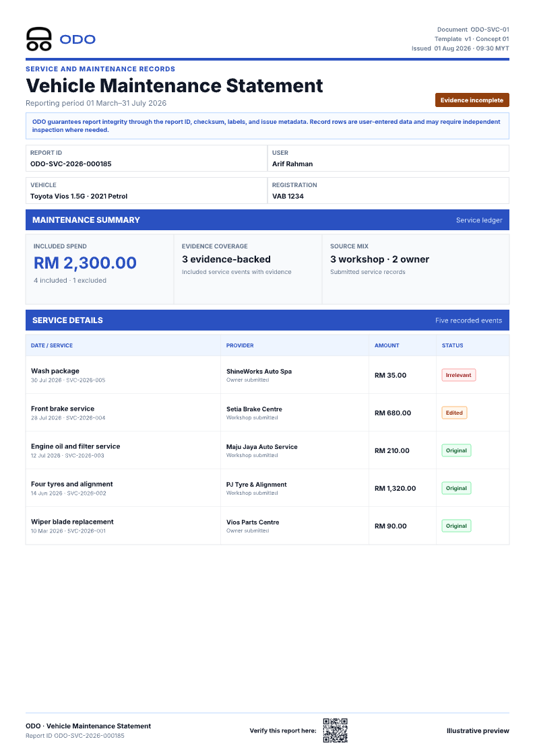The height and width of the screenshot is (756, 535).
Task: Click the 'Illustrative preview' footer label
Action: pos(478,730)
